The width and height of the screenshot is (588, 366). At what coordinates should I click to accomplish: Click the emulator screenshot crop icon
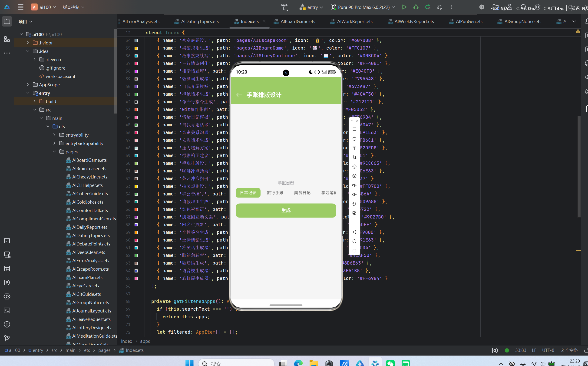click(x=354, y=157)
